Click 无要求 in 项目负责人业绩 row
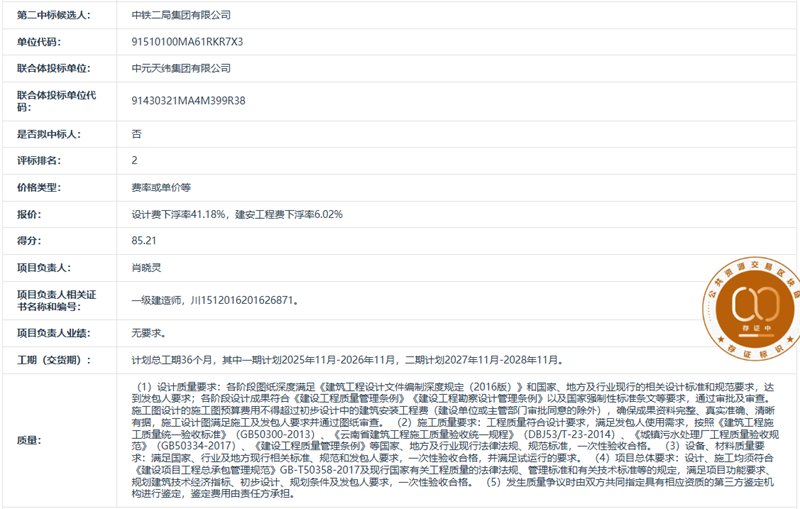The width and height of the screenshot is (800, 509). point(148,334)
